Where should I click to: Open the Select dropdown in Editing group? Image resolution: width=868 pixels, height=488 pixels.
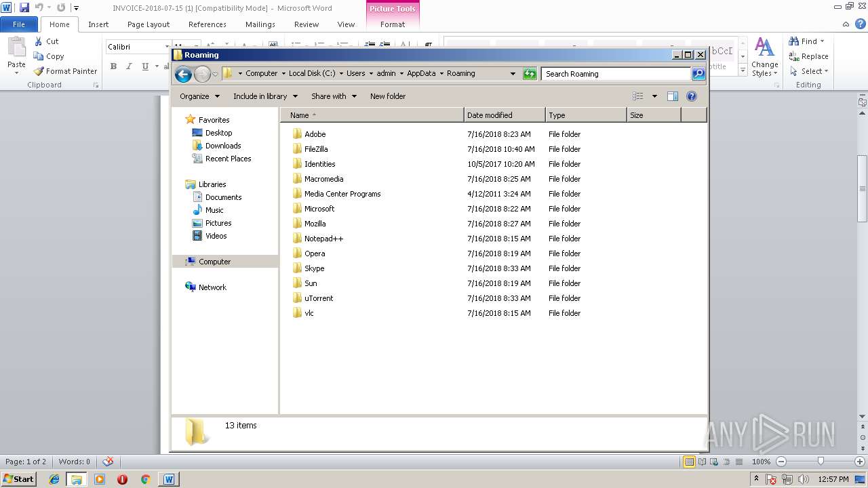pyautogui.click(x=827, y=71)
